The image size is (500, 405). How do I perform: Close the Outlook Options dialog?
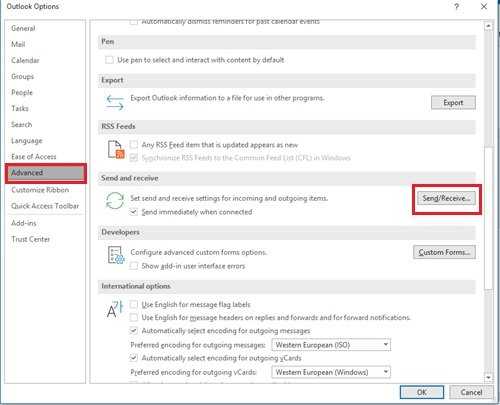tap(484, 7)
